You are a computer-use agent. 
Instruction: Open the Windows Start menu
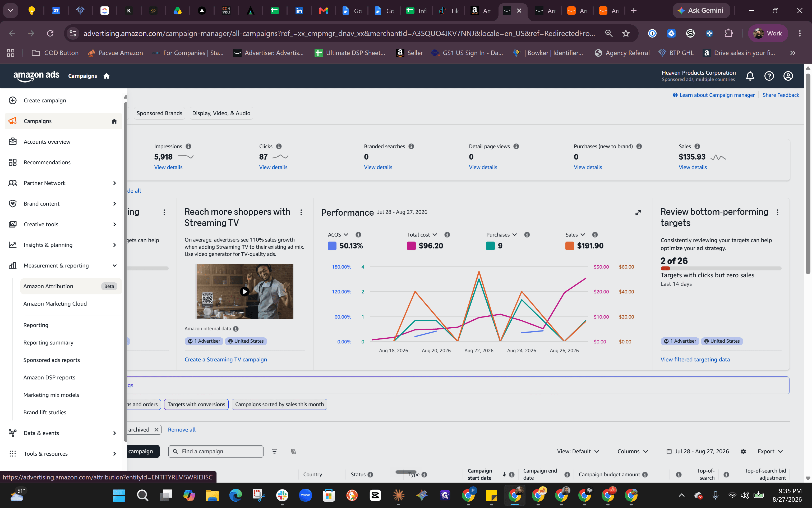coord(119,495)
